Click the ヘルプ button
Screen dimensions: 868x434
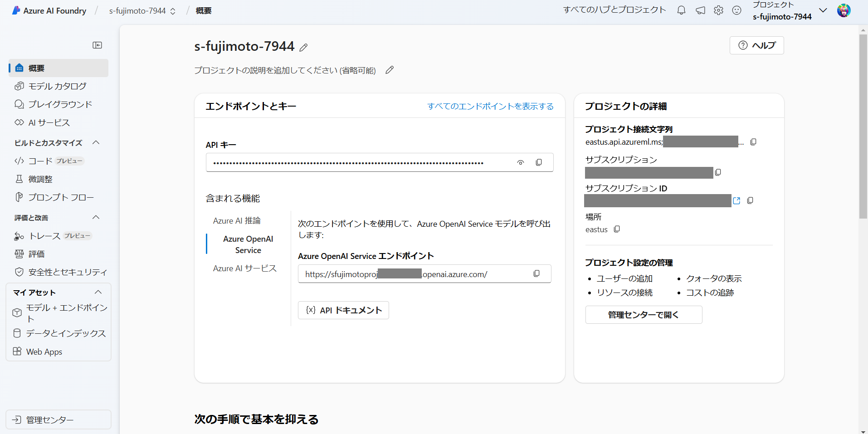(x=756, y=45)
